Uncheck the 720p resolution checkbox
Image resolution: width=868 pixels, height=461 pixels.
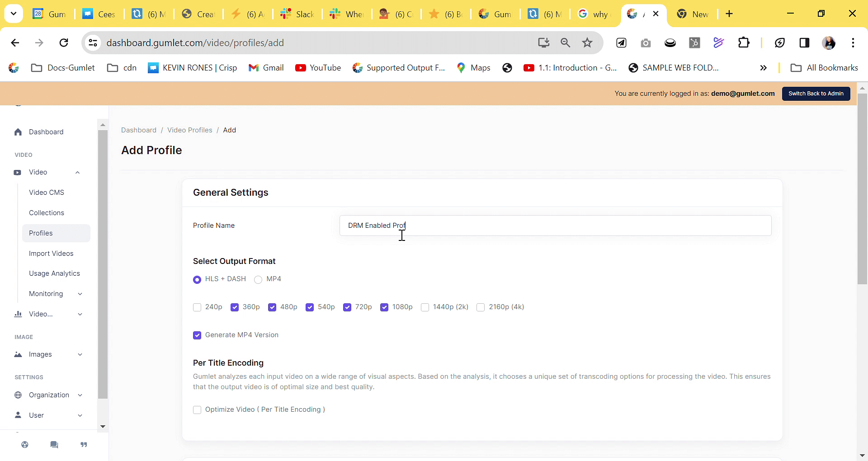[347, 307]
